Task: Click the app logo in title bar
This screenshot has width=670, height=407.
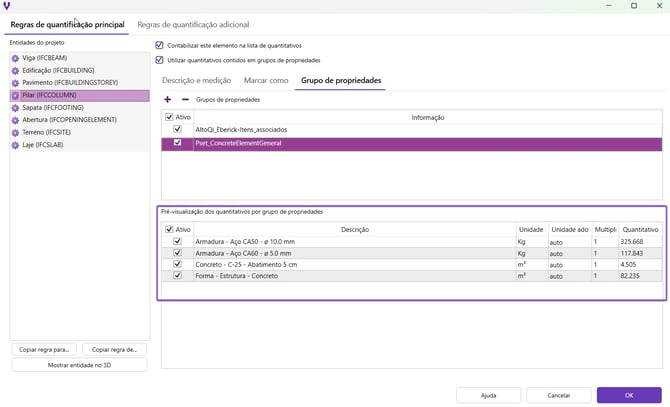Action: pyautogui.click(x=6, y=6)
